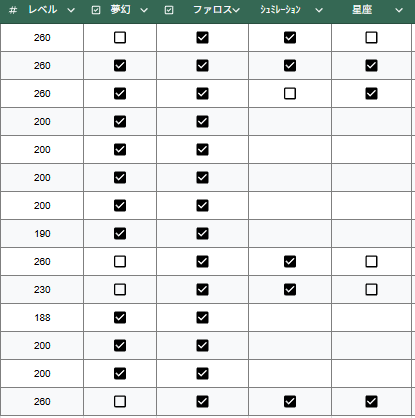The image size is (415, 418).
Task: Uncheck 星座 box in the last row
Action: (371, 401)
